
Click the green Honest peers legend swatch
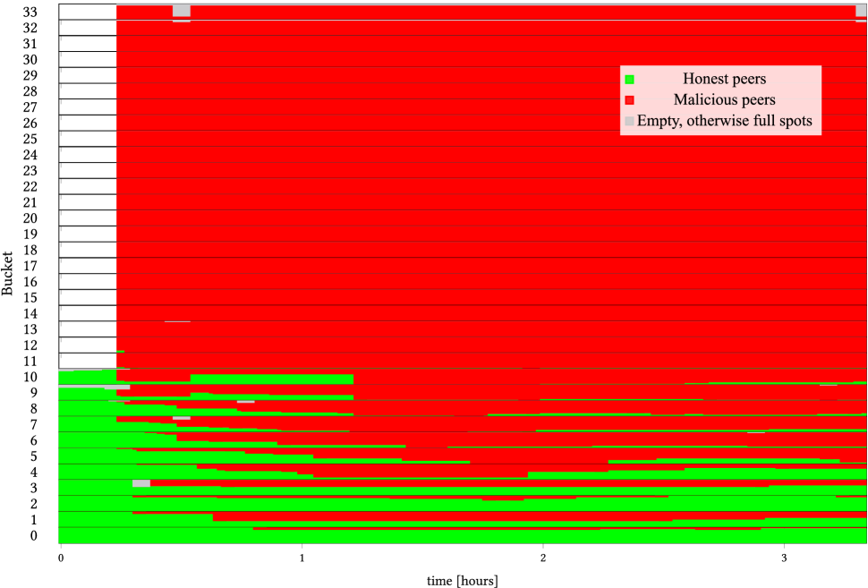629,80
